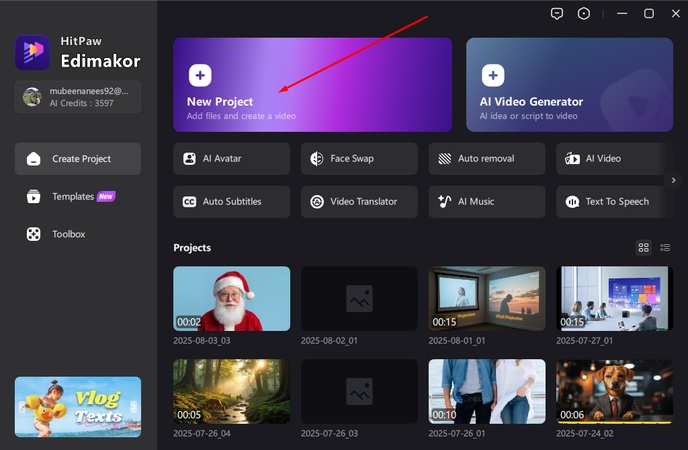Click the Auto Subtitles CC icon
This screenshot has height=450, width=688.
pos(189,202)
